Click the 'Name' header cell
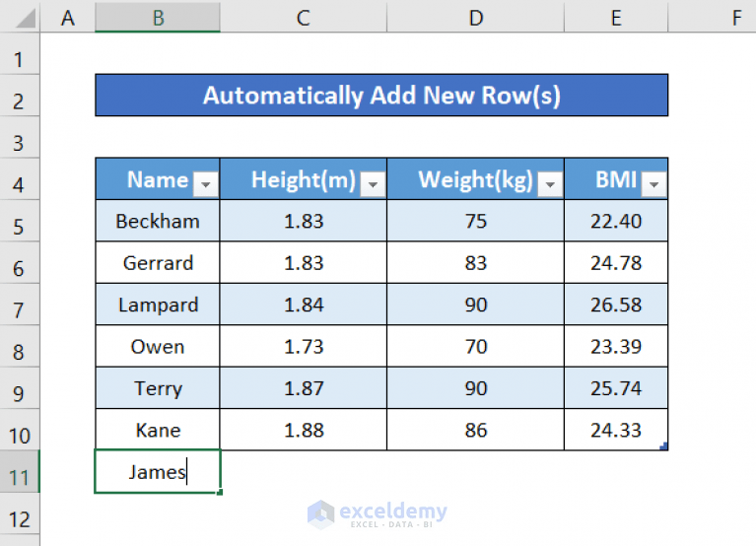This screenshot has width=756, height=546. pyautogui.click(x=158, y=178)
